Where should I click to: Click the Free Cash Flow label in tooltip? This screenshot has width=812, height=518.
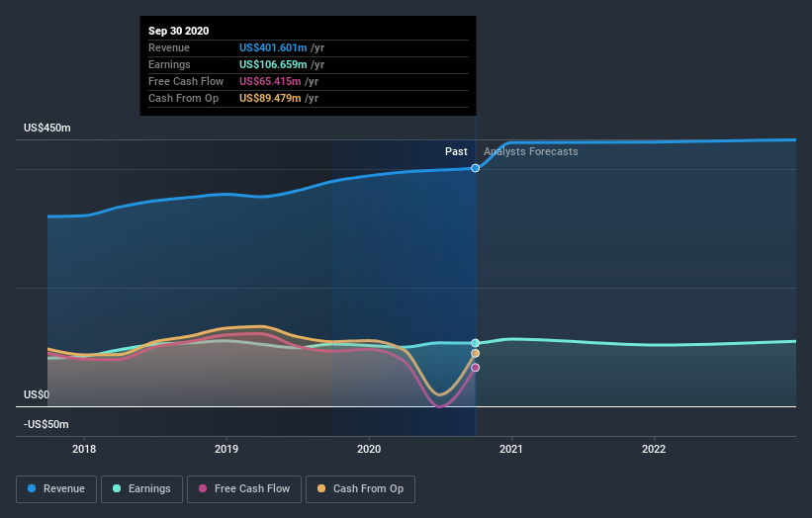(186, 81)
